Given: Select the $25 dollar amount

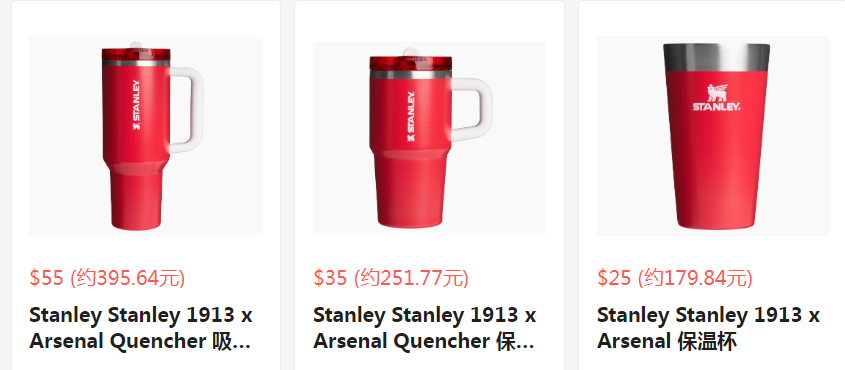Looking at the screenshot, I should 614,278.
